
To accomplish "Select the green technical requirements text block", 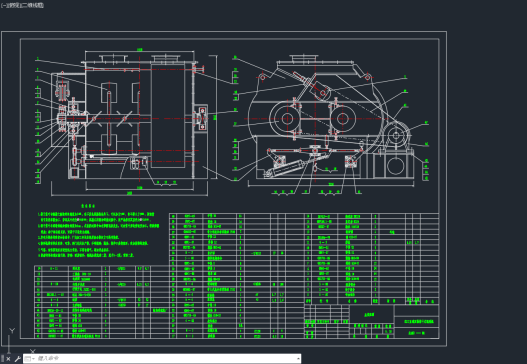I will click(x=98, y=231).
